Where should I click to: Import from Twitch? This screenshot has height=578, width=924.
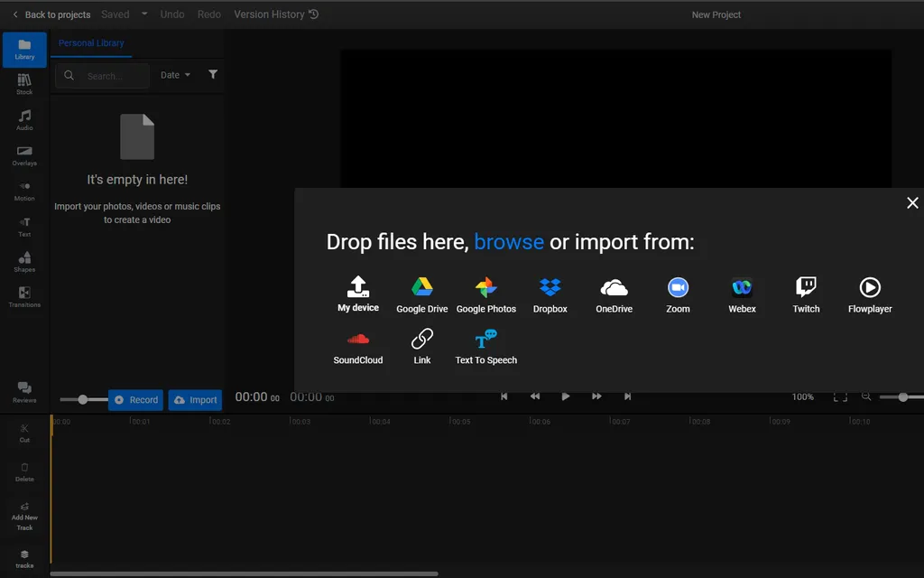(x=806, y=295)
